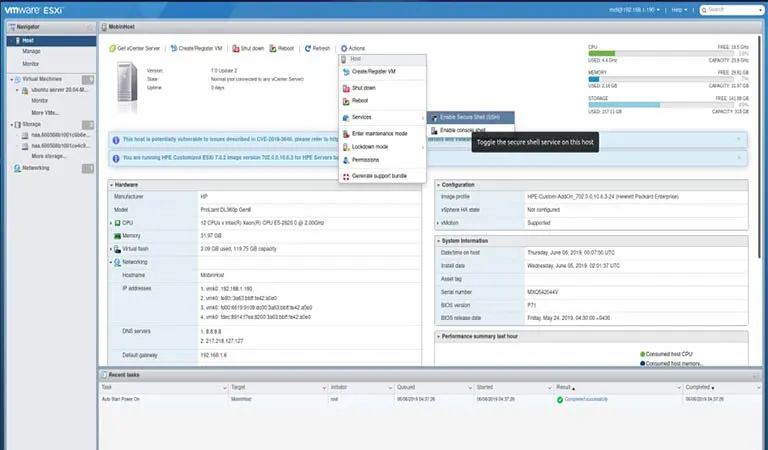The image size is (768, 450).
Task: Open Monitor under Host
Action: [x=30, y=64]
